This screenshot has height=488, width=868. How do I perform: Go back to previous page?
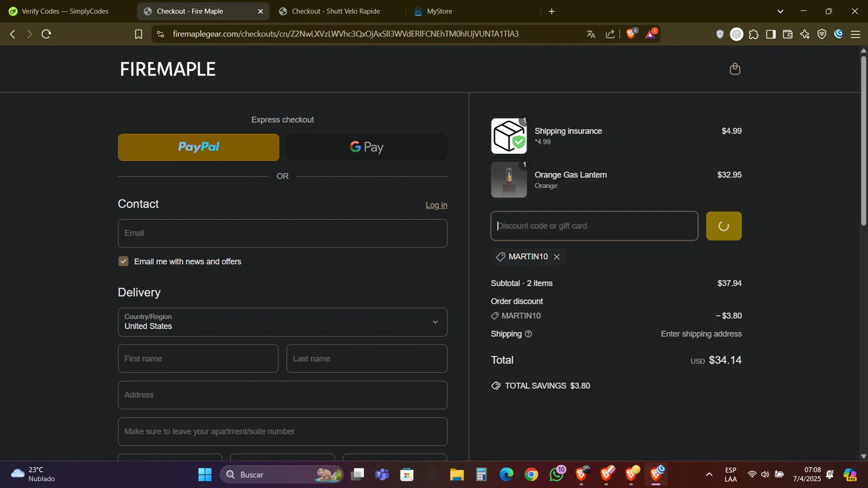pos(13,34)
